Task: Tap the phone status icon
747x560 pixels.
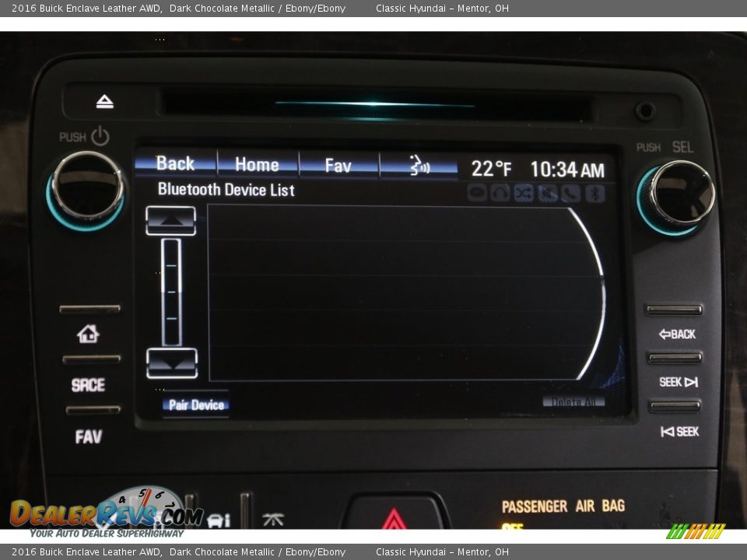Action: click(572, 194)
